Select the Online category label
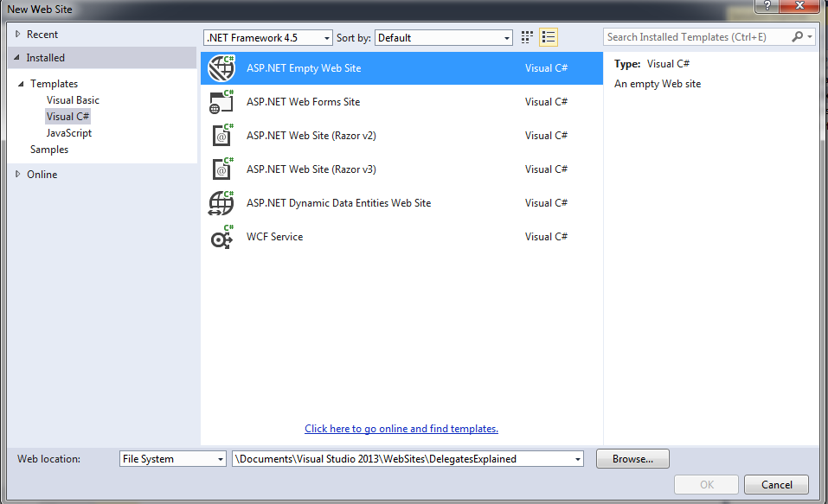828x504 pixels. click(x=42, y=175)
